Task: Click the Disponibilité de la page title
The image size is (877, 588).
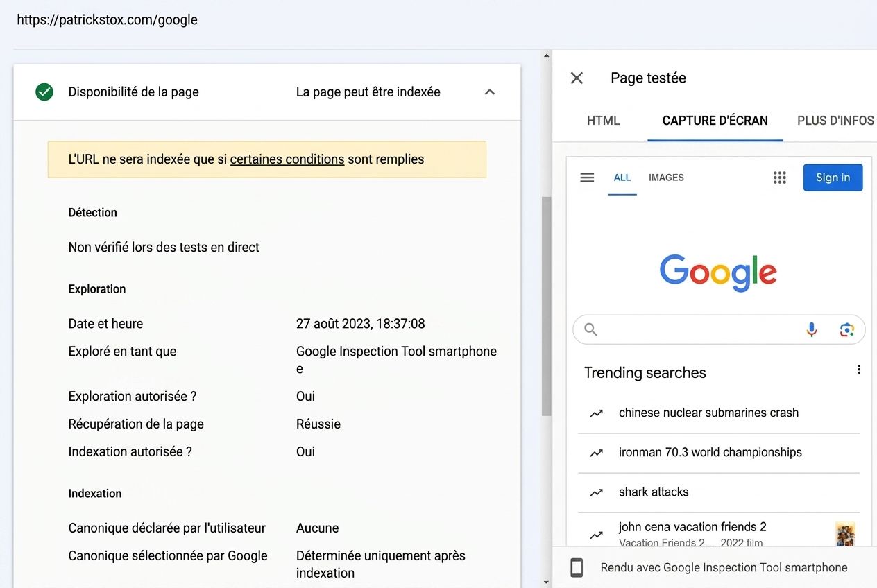Action: (133, 92)
